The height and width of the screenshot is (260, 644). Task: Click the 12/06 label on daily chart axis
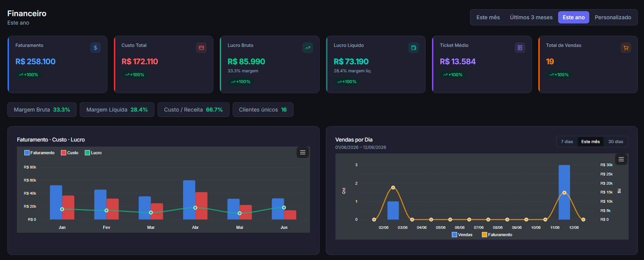tap(574, 227)
